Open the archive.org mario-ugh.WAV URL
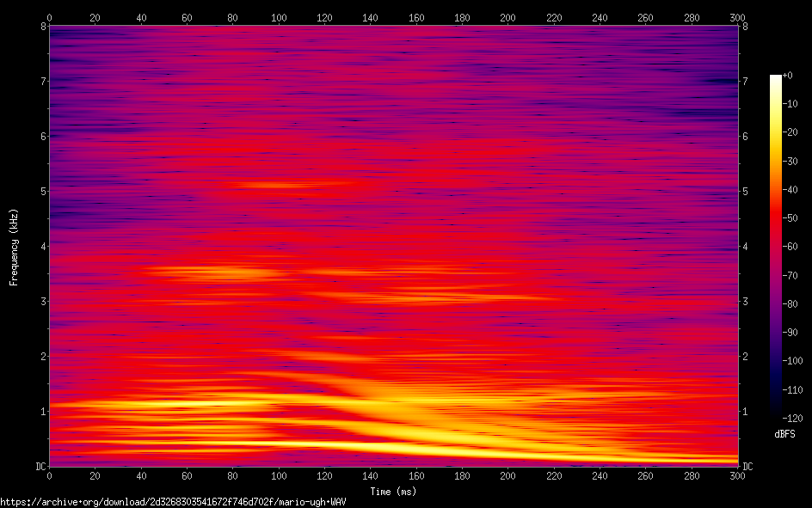This screenshot has width=812, height=508. 173,501
